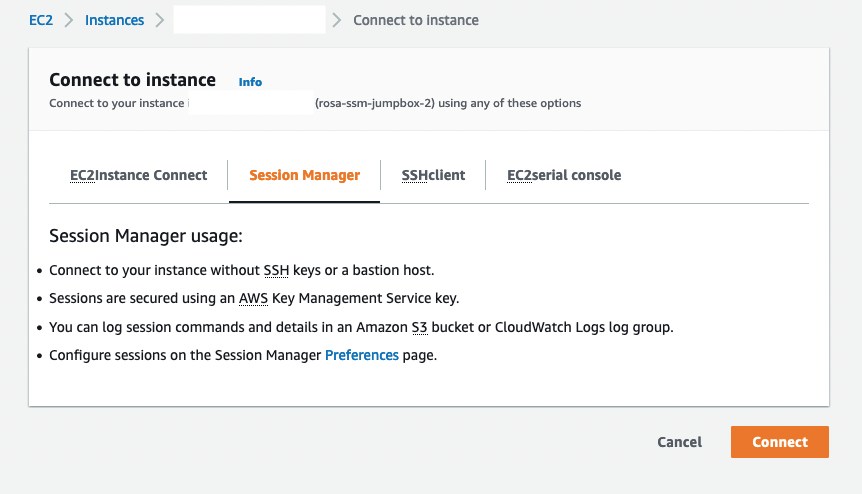Switch to the SSH client tab
This screenshot has height=494, width=862.
[433, 175]
